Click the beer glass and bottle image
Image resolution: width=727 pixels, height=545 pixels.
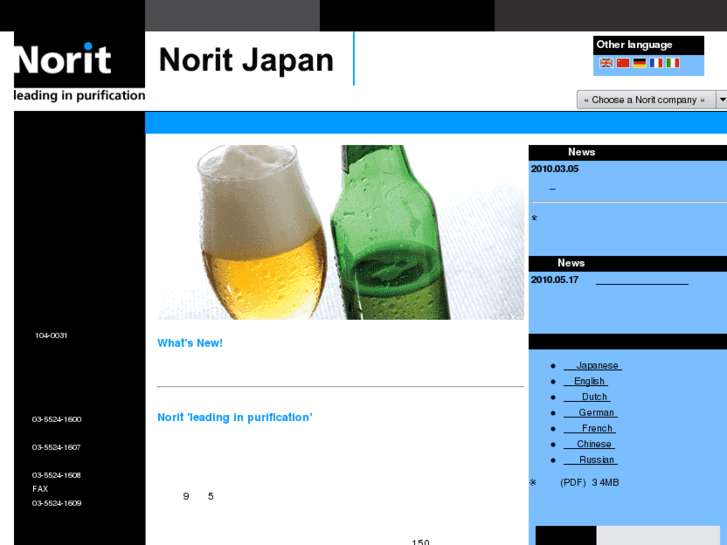coord(341,232)
